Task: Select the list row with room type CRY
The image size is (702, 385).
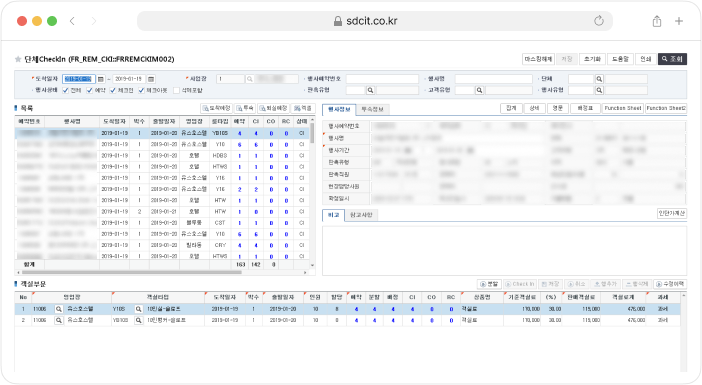Action: pyautogui.click(x=162, y=245)
